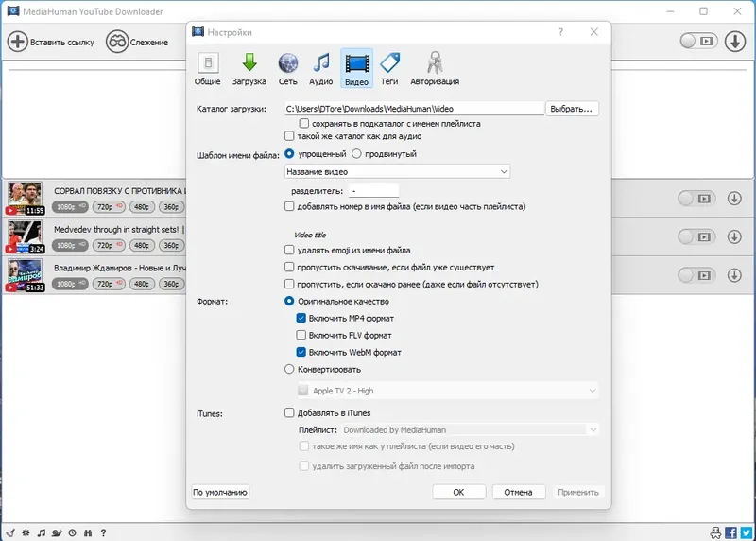The image size is (756, 541).
Task: Click the Facebook icon
Action: pos(730,532)
